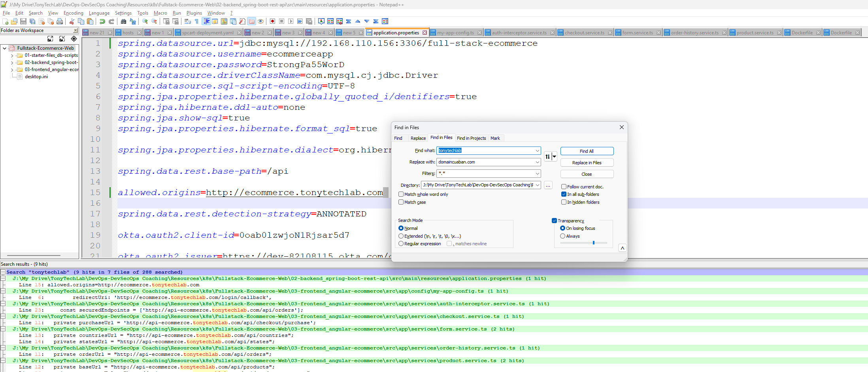This screenshot has height=372, width=868.
Task: Click the Cut scissors toolbar icon
Action: click(x=72, y=21)
